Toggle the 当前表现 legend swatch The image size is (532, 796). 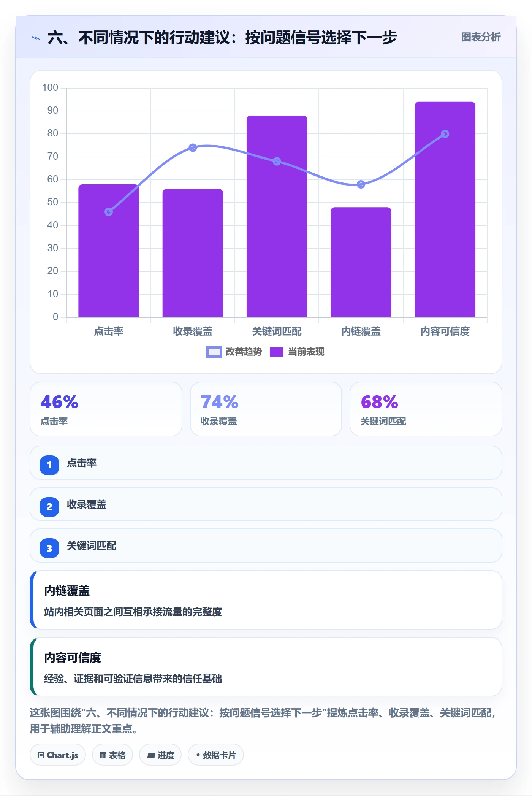(277, 352)
